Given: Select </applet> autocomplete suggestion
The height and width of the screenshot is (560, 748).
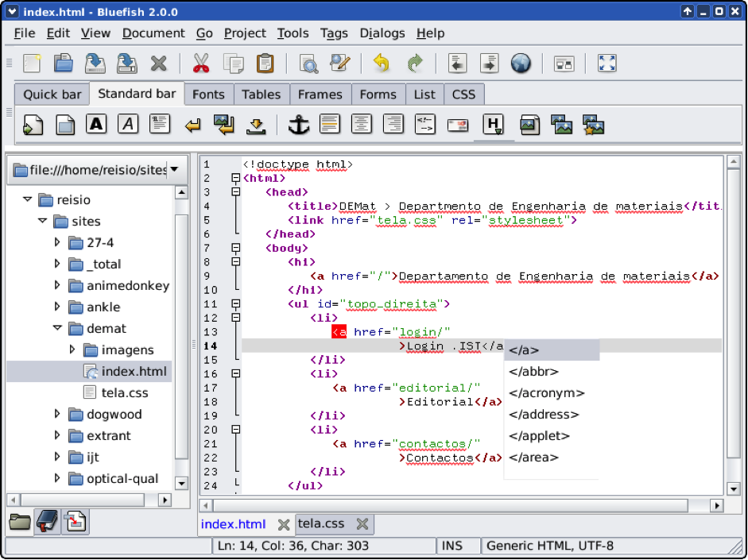Looking at the screenshot, I should click(x=552, y=435).
